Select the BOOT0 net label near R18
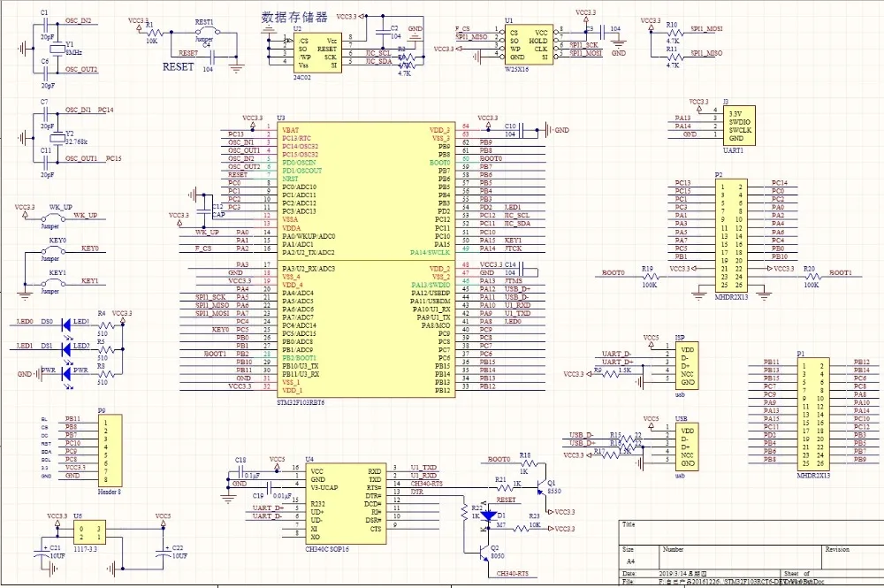 click(x=500, y=458)
